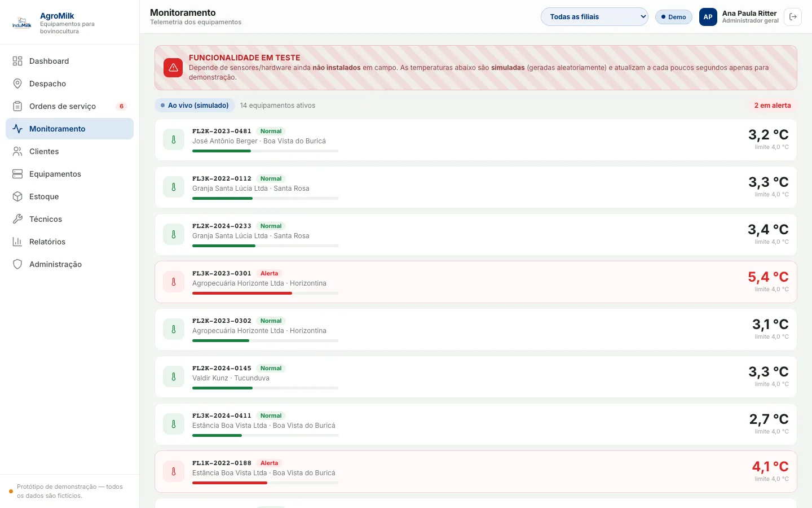Click the 2 em alerta label
The image size is (812, 508).
773,106
